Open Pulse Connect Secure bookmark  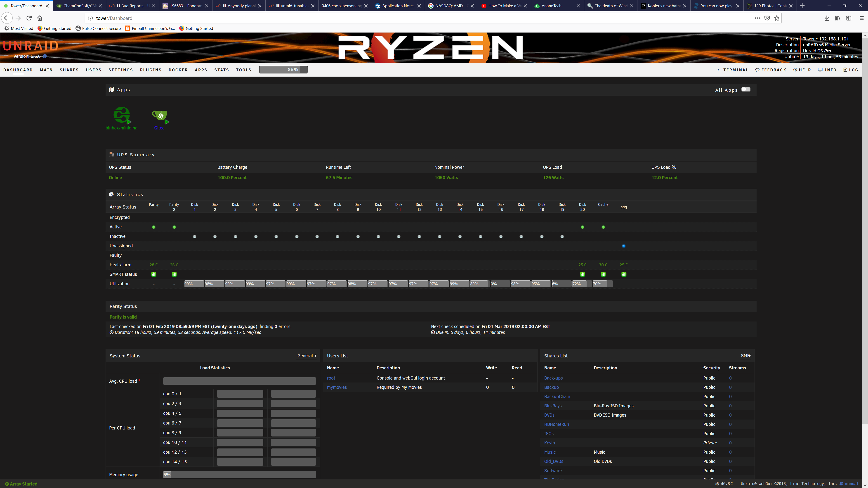tap(98, 28)
